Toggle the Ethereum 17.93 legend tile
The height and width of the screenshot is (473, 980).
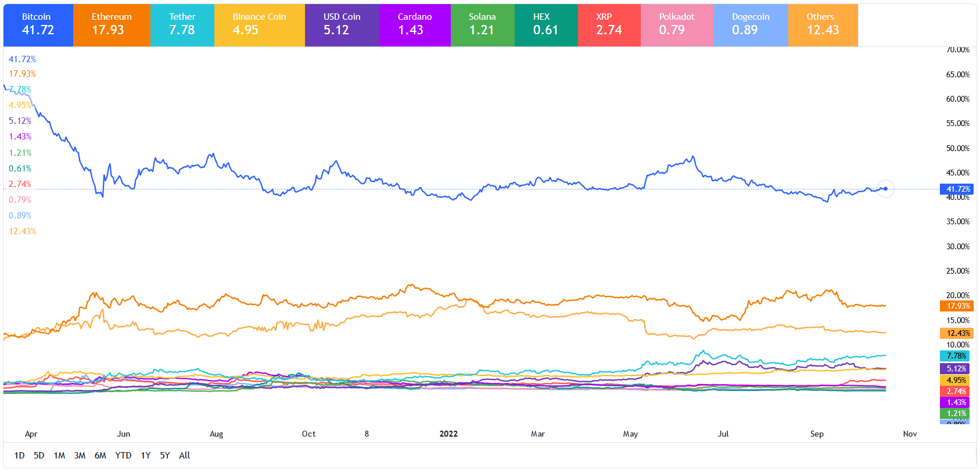click(112, 25)
